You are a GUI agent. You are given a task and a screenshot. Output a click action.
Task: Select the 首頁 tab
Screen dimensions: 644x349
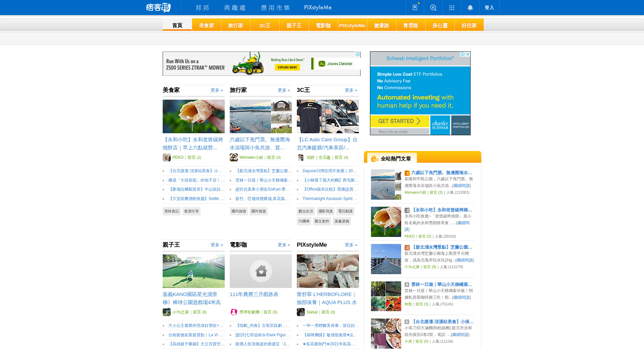click(177, 25)
